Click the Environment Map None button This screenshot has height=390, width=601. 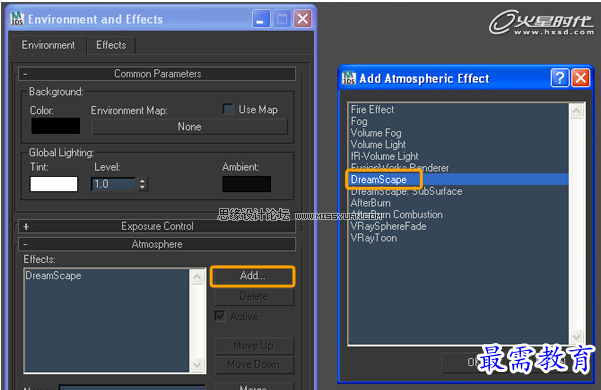tap(189, 126)
